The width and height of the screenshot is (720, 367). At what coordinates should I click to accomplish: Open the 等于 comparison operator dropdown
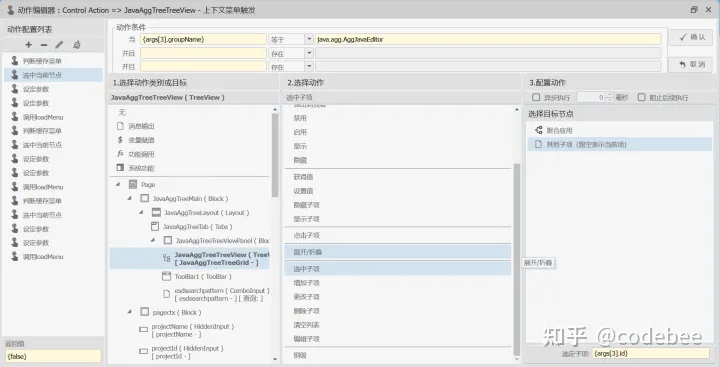(309, 40)
